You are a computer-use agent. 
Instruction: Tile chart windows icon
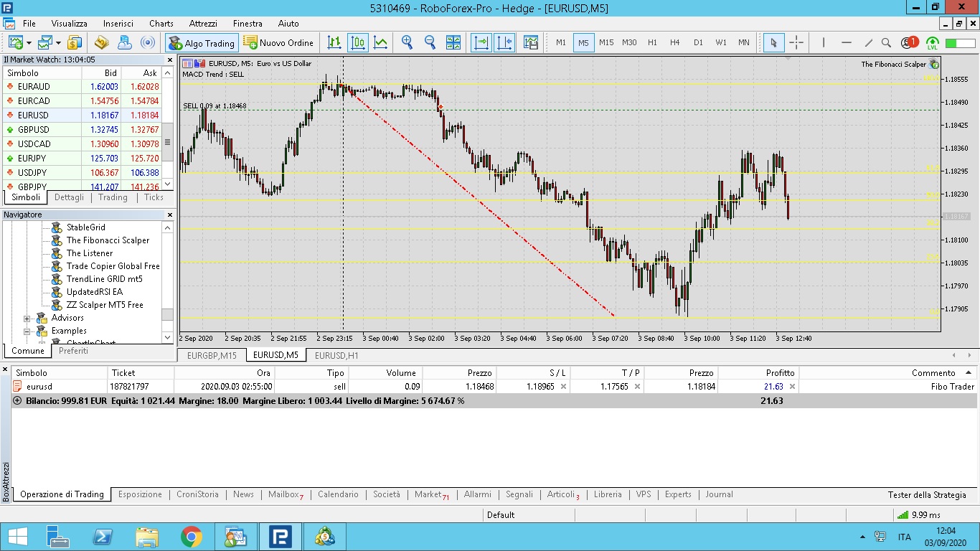(x=453, y=43)
